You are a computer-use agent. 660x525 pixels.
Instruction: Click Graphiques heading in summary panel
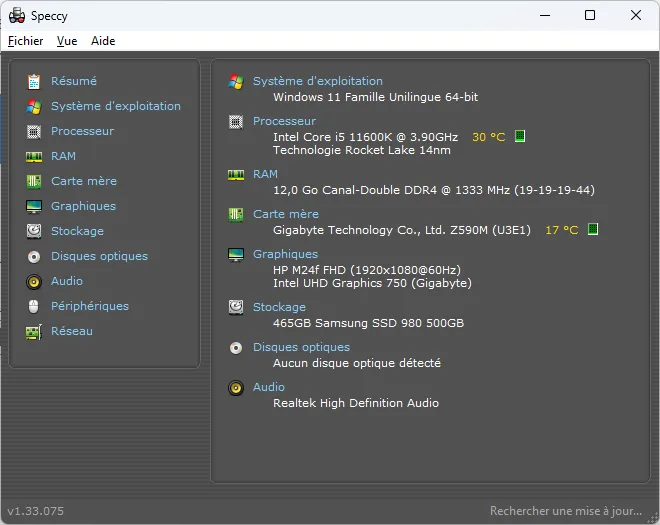[x=285, y=254]
